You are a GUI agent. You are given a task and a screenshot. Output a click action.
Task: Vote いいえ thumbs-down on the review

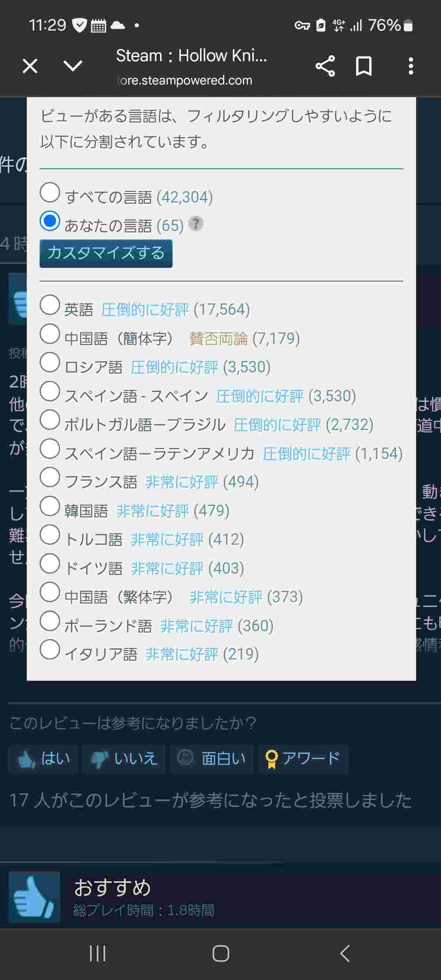[123, 759]
